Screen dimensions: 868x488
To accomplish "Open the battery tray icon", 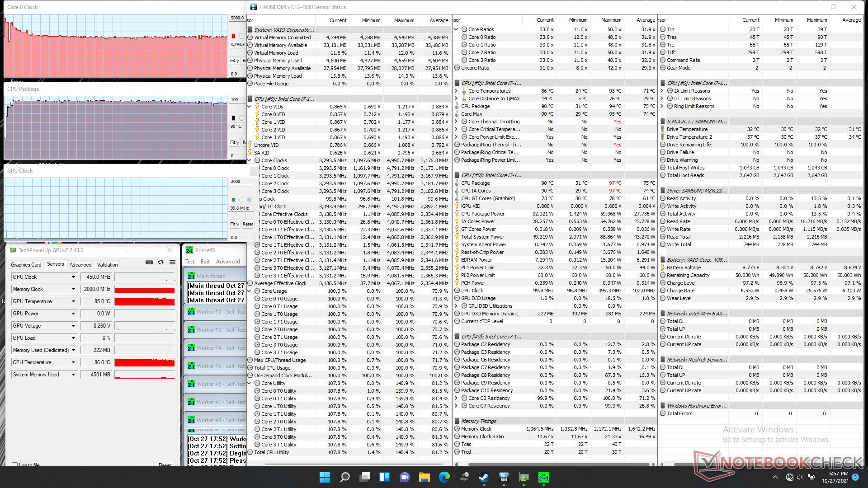I will click(x=811, y=477).
